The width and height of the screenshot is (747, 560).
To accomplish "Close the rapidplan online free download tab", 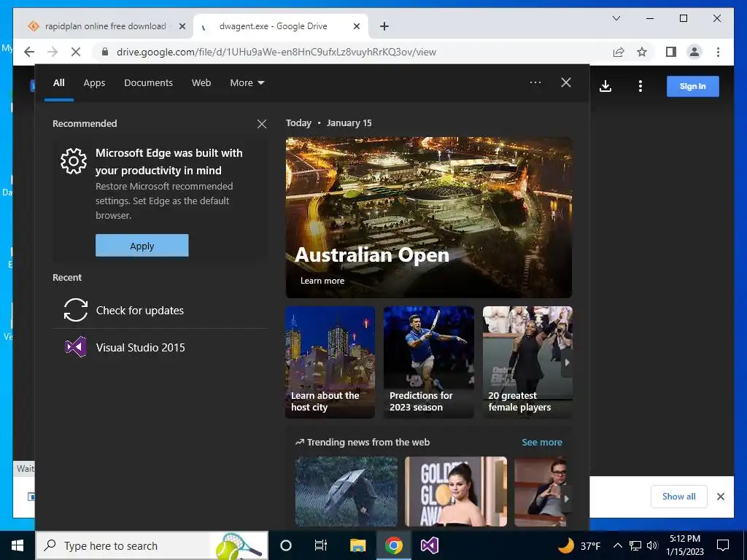I will coord(182,26).
